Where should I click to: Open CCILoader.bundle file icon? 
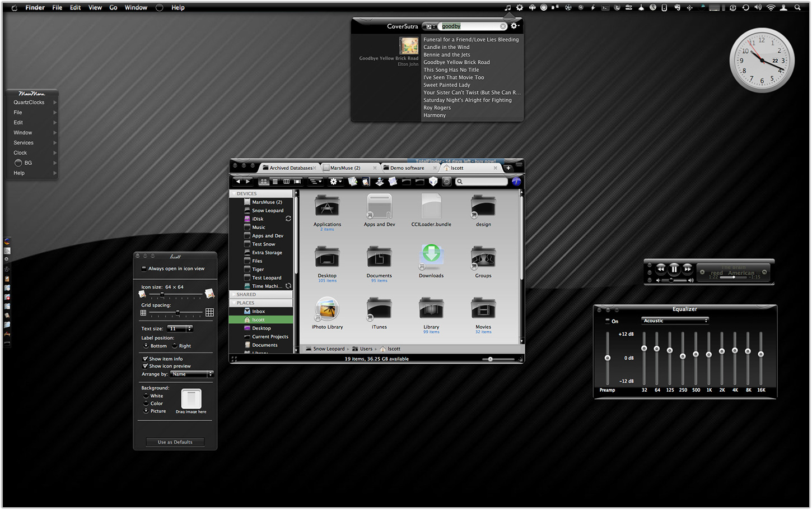[x=431, y=207]
